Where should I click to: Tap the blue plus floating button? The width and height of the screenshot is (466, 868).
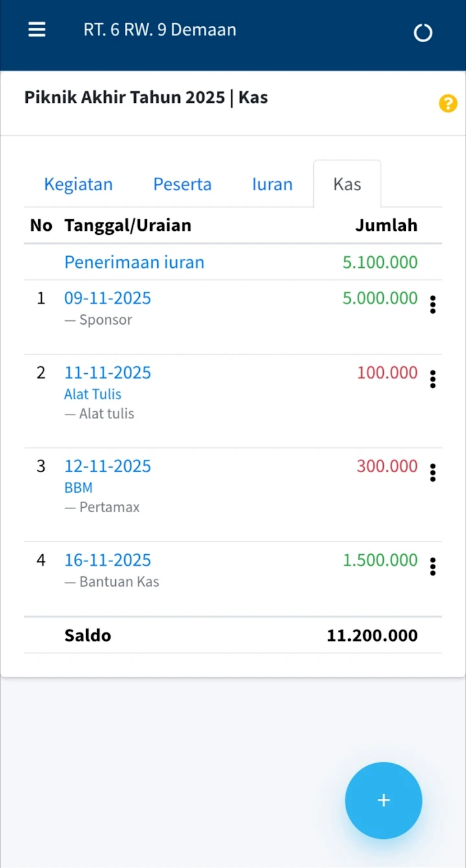coord(383,800)
